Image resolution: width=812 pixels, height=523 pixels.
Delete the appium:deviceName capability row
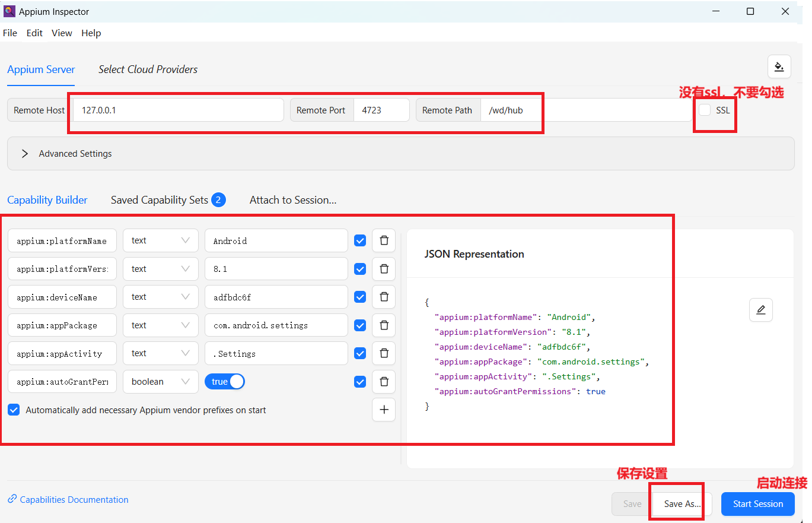coord(384,297)
